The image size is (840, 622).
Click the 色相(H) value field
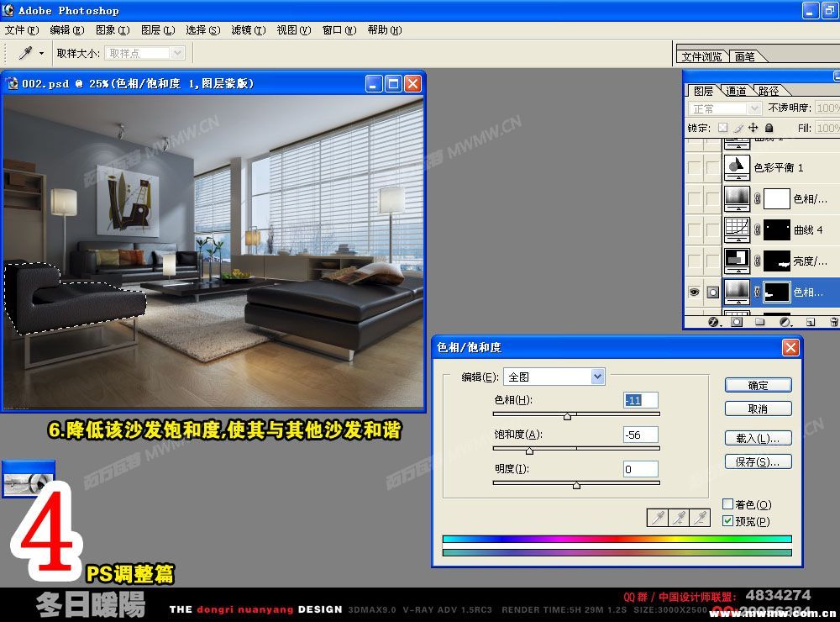pyautogui.click(x=641, y=401)
